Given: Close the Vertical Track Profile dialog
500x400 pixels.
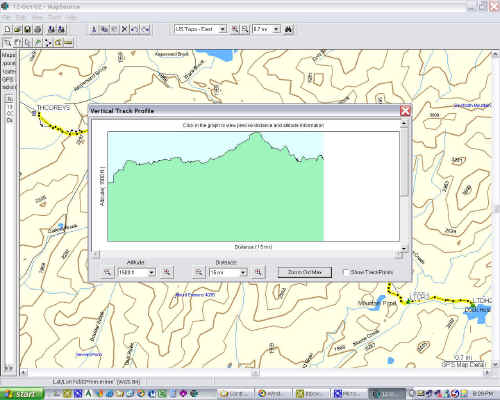Looking at the screenshot, I should pos(405,111).
